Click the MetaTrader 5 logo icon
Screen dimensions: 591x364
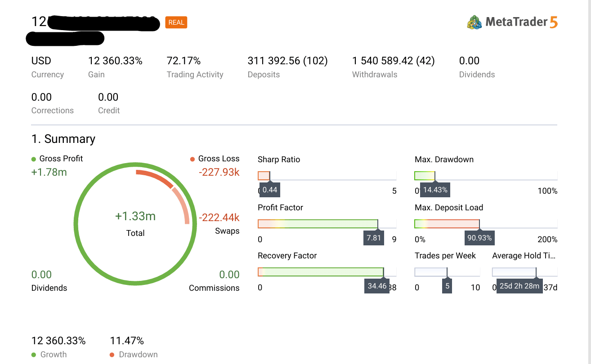475,22
